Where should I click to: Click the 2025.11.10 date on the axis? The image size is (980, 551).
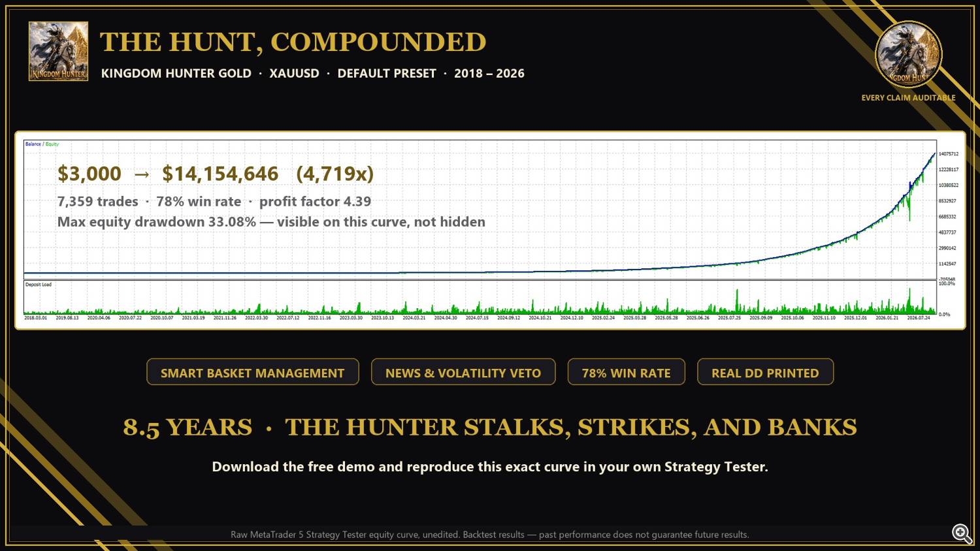[824, 318]
